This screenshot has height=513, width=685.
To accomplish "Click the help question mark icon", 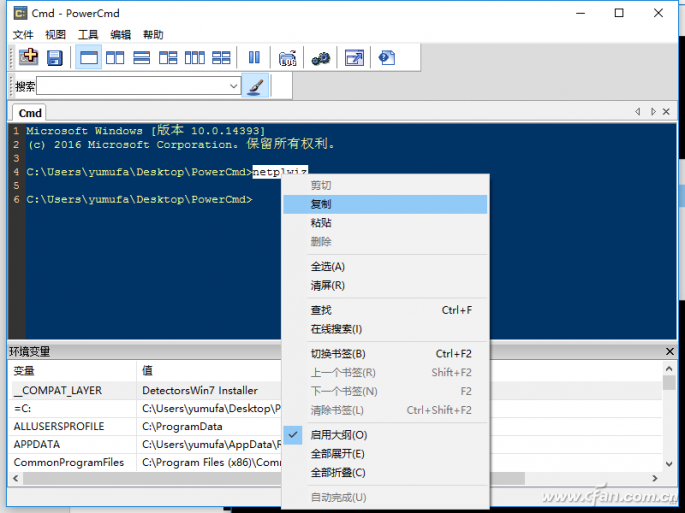I will coord(387,58).
